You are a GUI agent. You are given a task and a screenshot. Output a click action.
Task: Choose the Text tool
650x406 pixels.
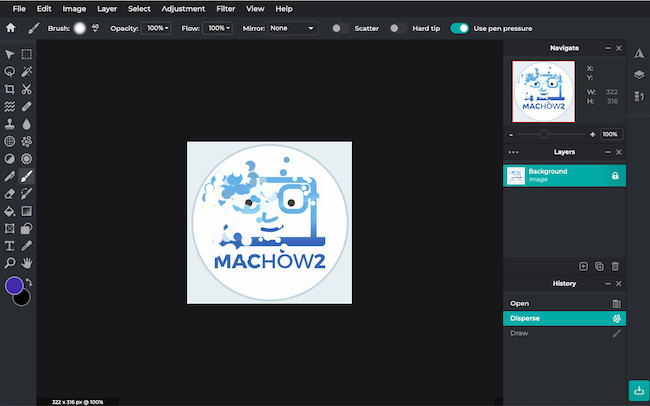pos(10,245)
